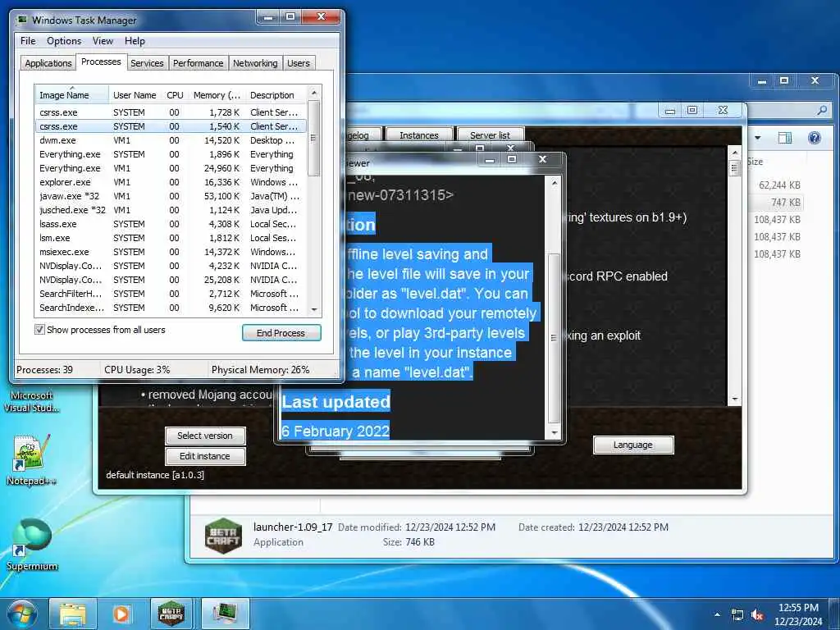Image resolution: width=840 pixels, height=630 pixels.
Task: Click launcher changelog scrollbar down arrow
Action: 734,399
